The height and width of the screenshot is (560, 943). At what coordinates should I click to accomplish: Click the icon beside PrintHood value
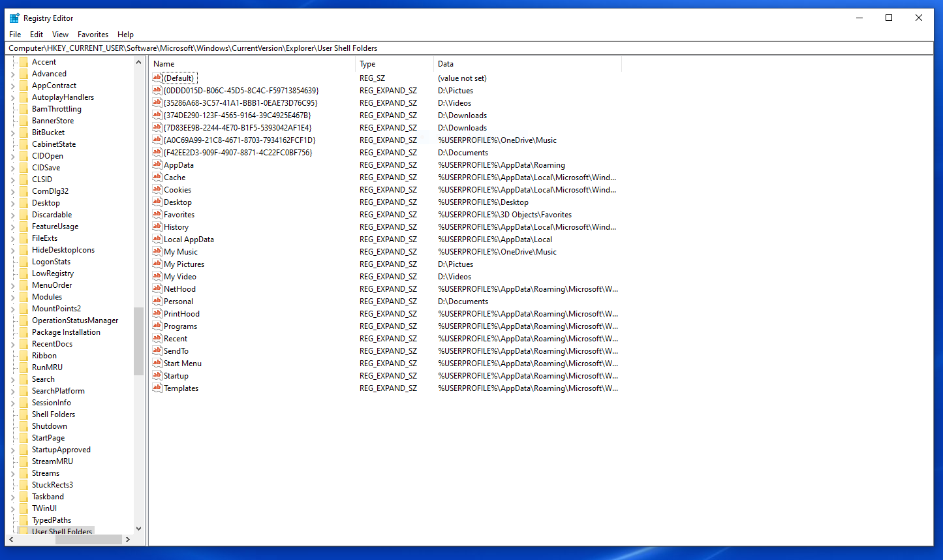coord(157,313)
